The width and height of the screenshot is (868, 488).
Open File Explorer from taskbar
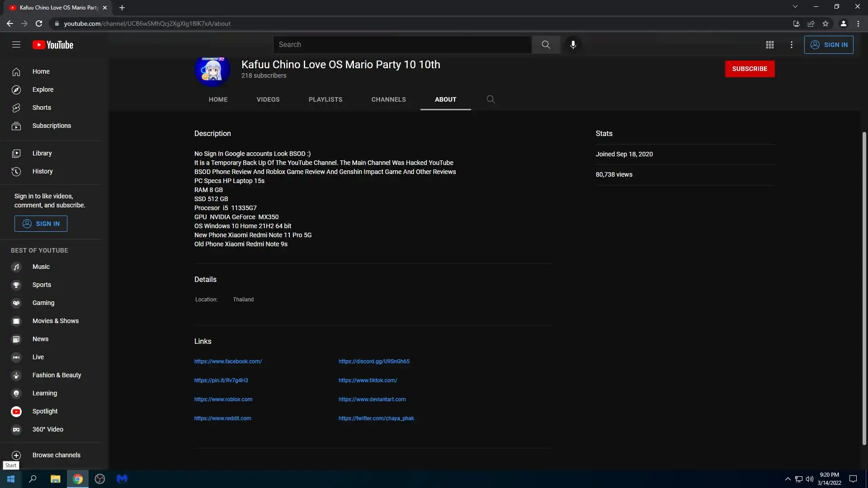click(x=55, y=479)
